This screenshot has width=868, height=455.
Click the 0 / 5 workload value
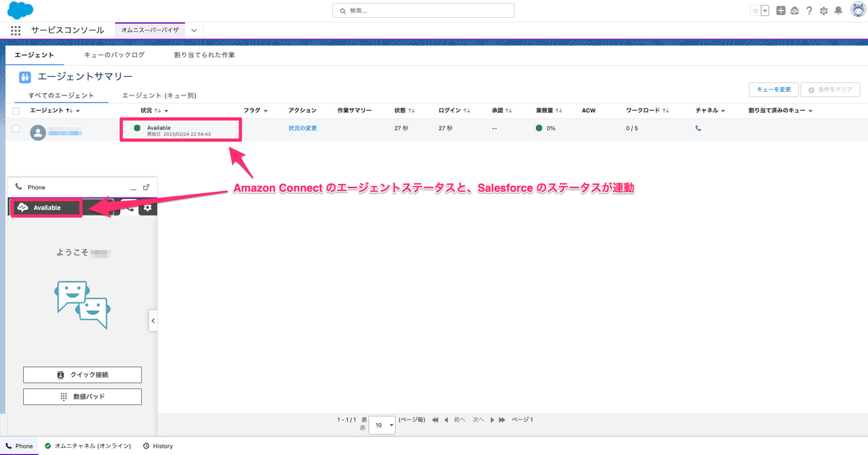click(x=632, y=128)
